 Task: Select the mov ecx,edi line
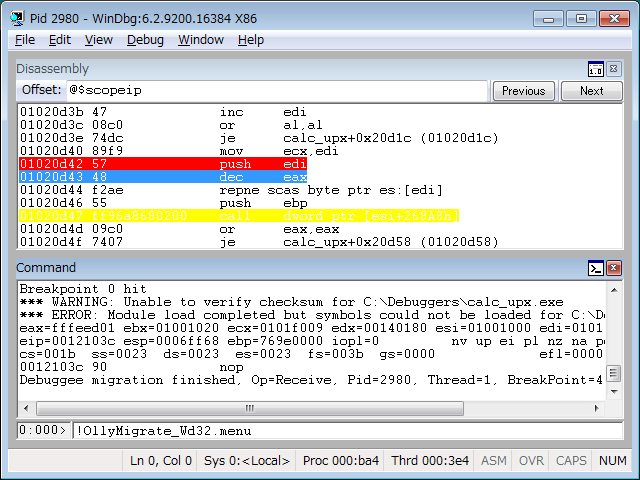click(x=179, y=151)
